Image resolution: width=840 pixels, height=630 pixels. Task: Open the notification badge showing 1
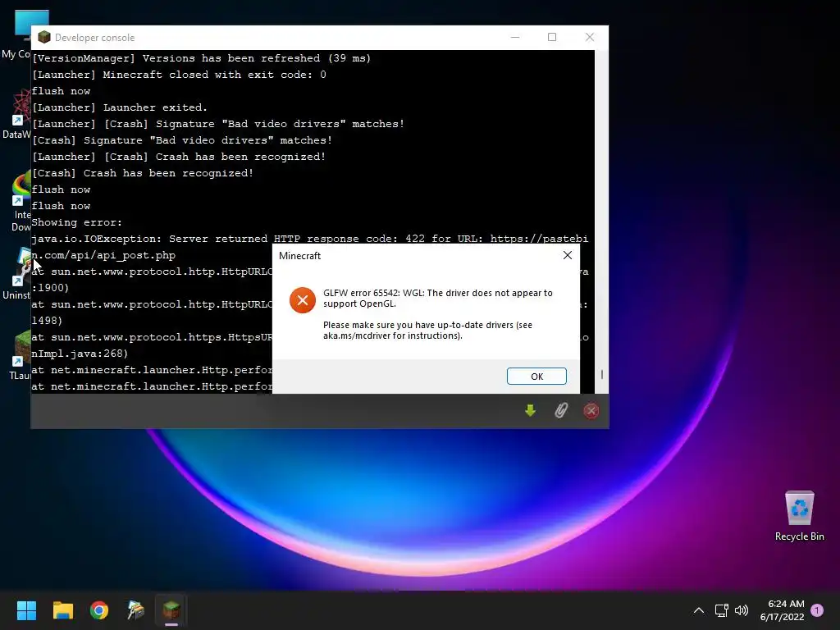coord(817,610)
